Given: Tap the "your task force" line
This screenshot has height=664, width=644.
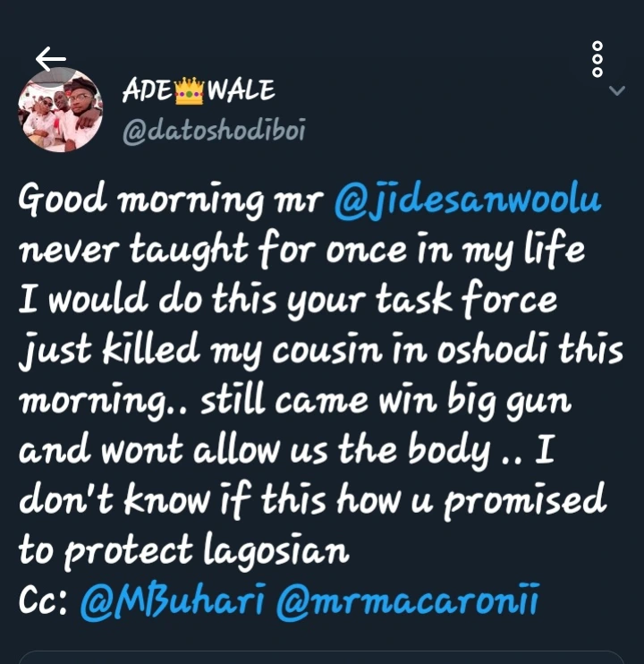Looking at the screenshot, I should [423, 300].
